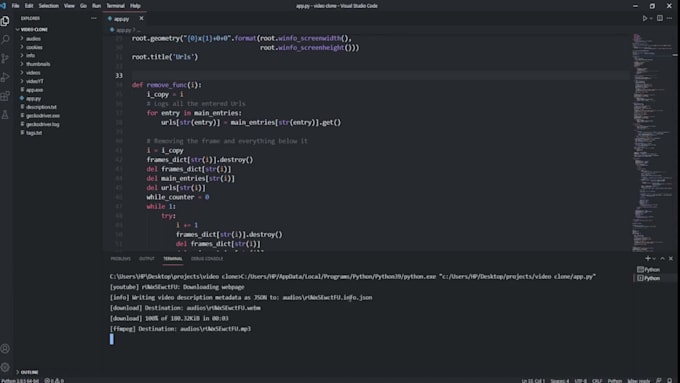Click Spaces: 4 indentation setting
This screenshot has height=383, width=680.
pos(559,380)
